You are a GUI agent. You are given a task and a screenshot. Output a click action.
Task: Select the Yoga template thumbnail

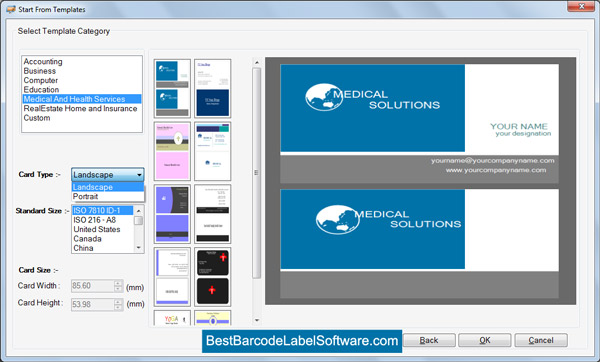(172, 318)
